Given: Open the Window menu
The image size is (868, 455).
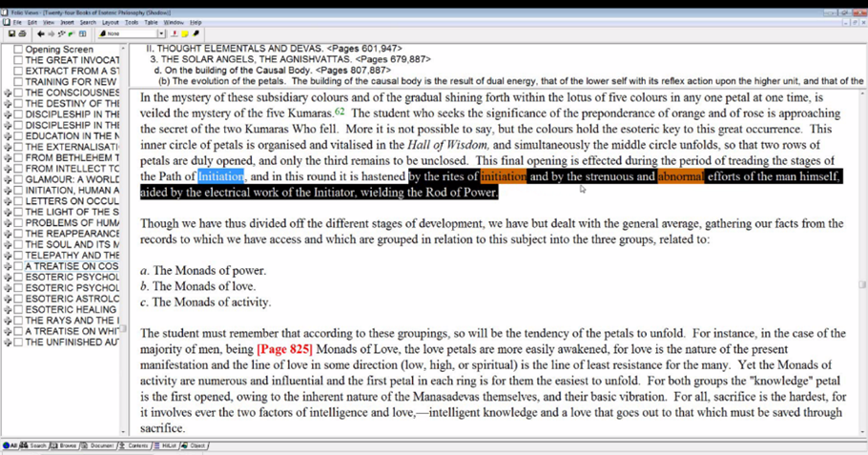Looking at the screenshot, I should point(174,23).
